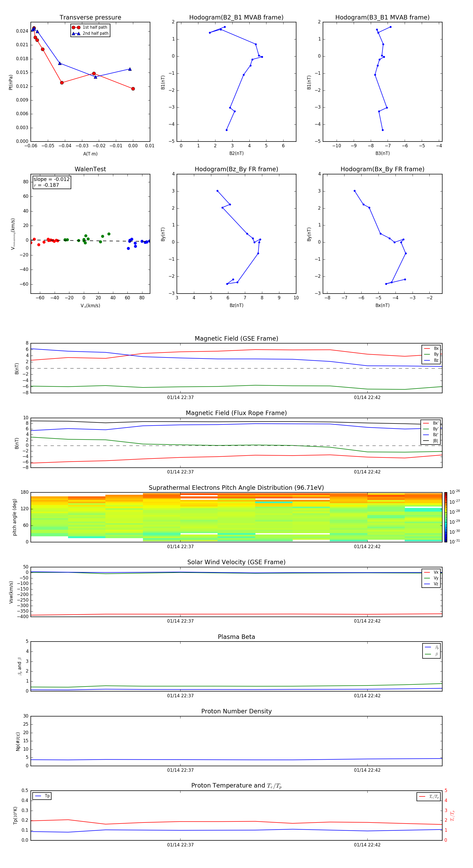Select "|B|" in the Flux Rope legend
The width and height of the screenshot is (473, 868).
pos(431,441)
